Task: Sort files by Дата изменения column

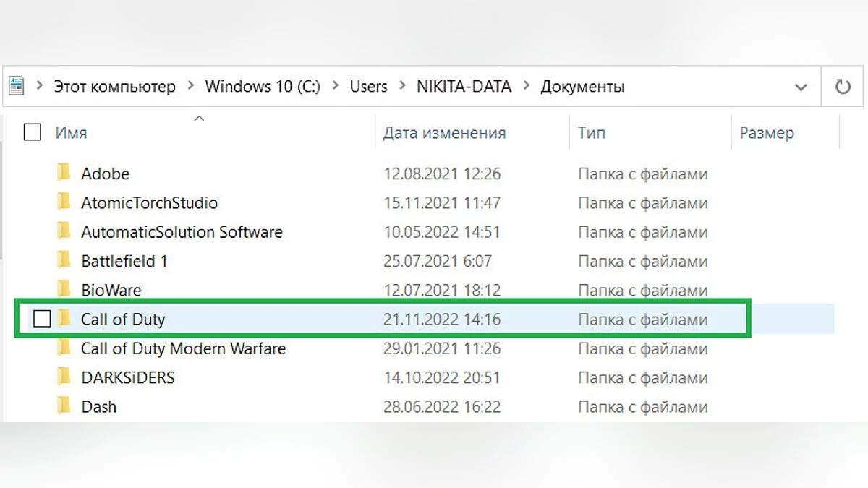Action: click(x=444, y=133)
